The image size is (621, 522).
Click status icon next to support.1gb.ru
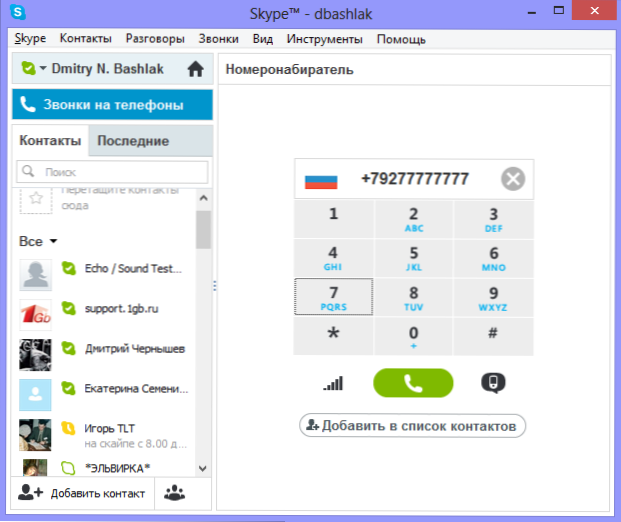pos(69,308)
